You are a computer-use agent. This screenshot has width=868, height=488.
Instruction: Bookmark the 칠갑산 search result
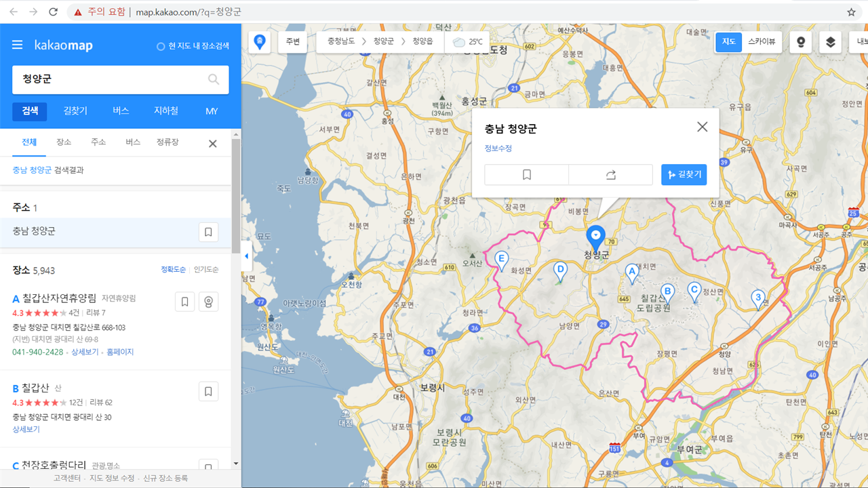pos(208,391)
